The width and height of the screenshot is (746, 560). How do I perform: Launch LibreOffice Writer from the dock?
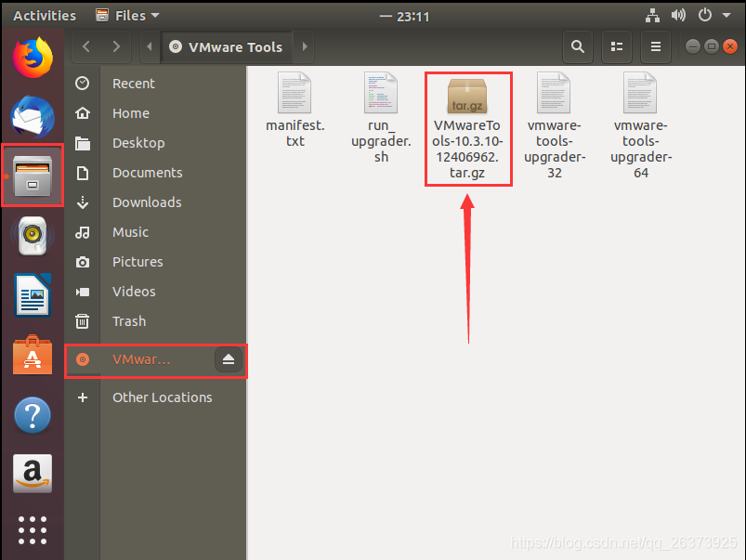33,295
